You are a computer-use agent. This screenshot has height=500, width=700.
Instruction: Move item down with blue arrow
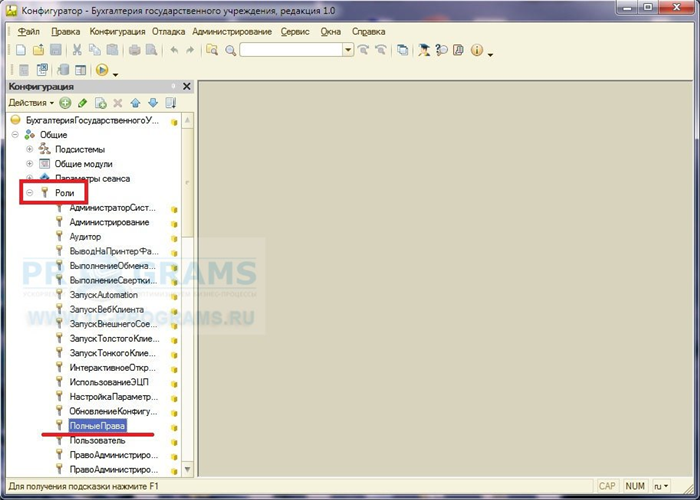coord(153,103)
